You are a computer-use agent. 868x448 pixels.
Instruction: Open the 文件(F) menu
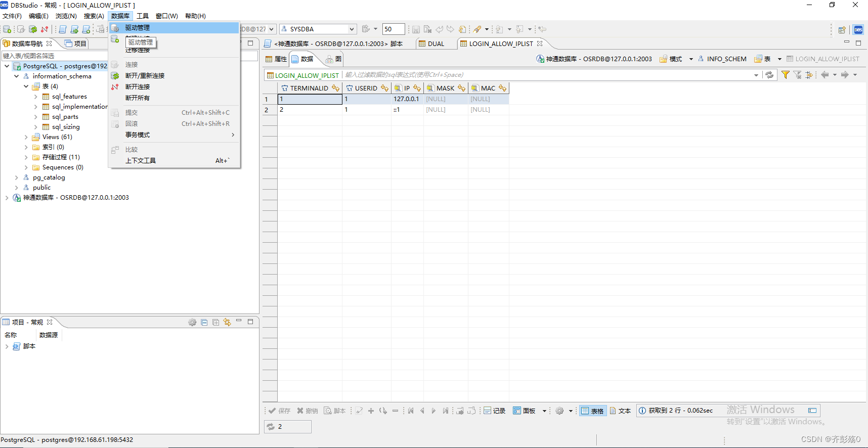[12, 16]
